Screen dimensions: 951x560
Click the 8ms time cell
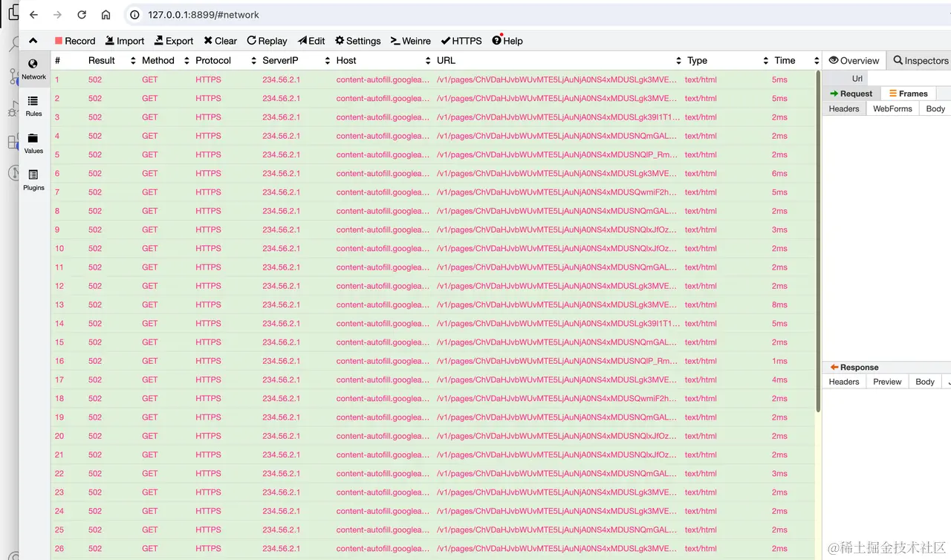pyautogui.click(x=779, y=305)
